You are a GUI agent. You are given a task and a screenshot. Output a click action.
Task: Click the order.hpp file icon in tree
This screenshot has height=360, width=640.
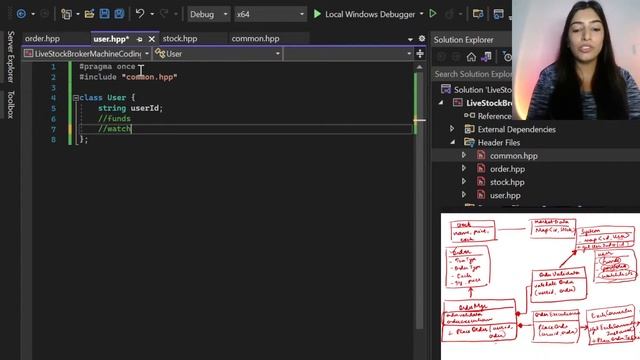pyautogui.click(x=481, y=169)
